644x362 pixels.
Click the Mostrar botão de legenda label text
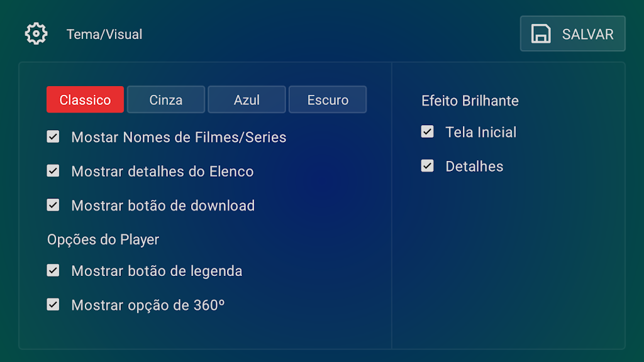157,271
